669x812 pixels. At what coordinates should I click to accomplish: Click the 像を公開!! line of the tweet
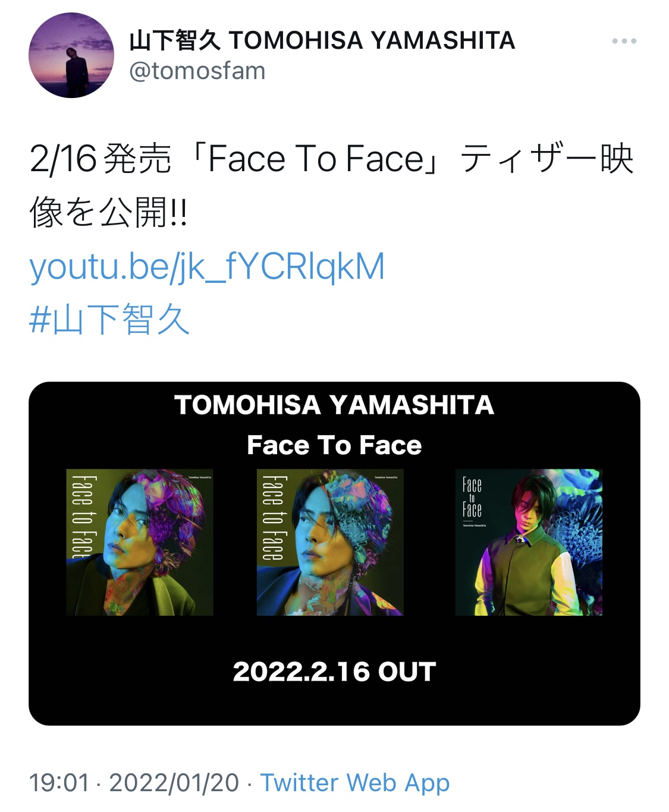coord(108,212)
